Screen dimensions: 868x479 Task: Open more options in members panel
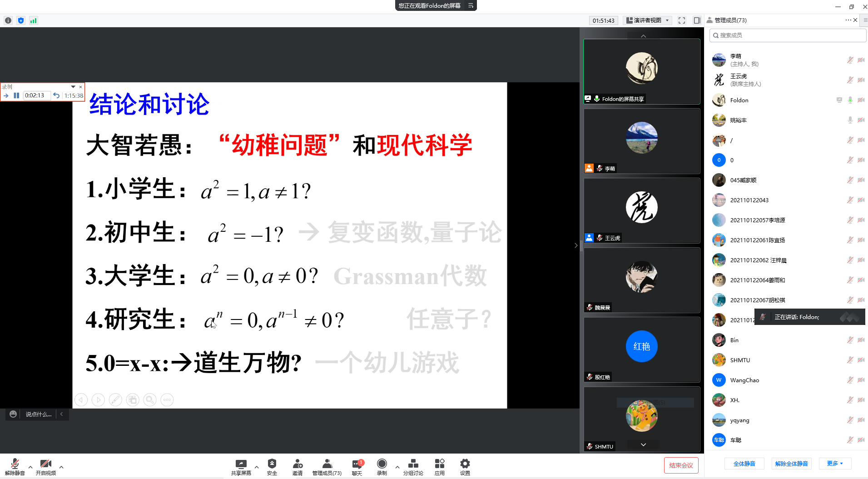click(x=848, y=20)
